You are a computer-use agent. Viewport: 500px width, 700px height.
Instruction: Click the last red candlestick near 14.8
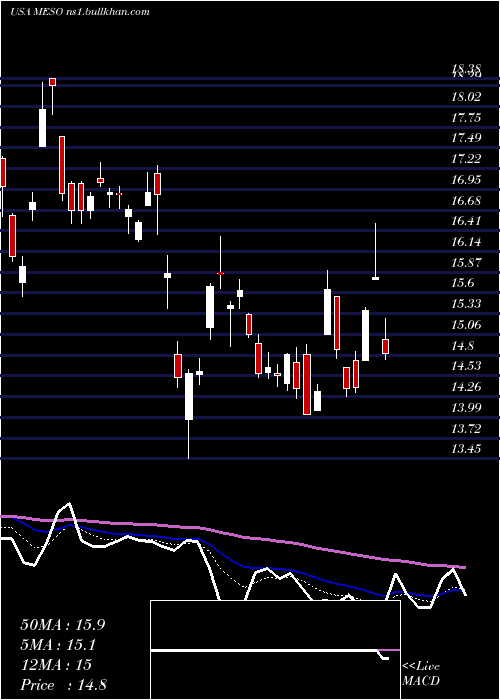point(385,346)
